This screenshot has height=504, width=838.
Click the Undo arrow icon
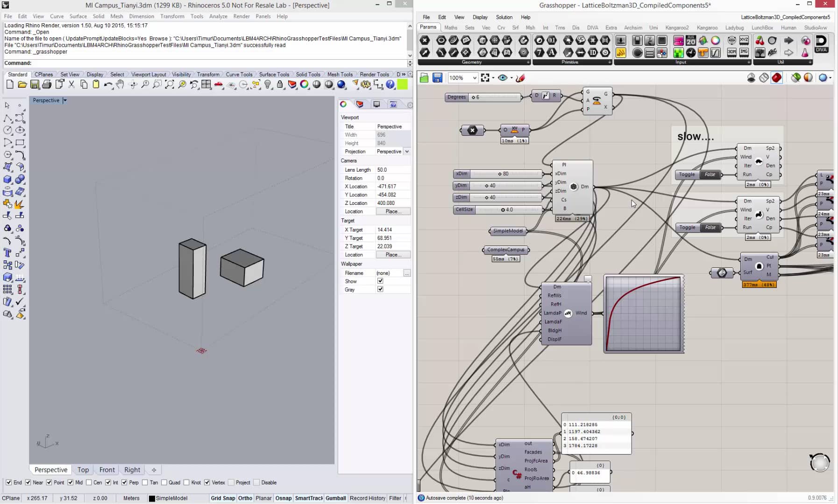(x=108, y=84)
